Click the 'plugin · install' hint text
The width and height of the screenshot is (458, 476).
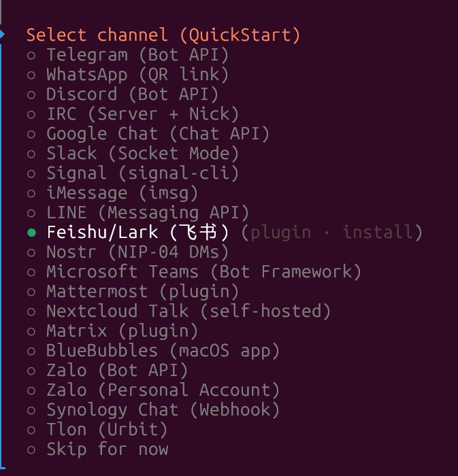pyautogui.click(x=332, y=233)
